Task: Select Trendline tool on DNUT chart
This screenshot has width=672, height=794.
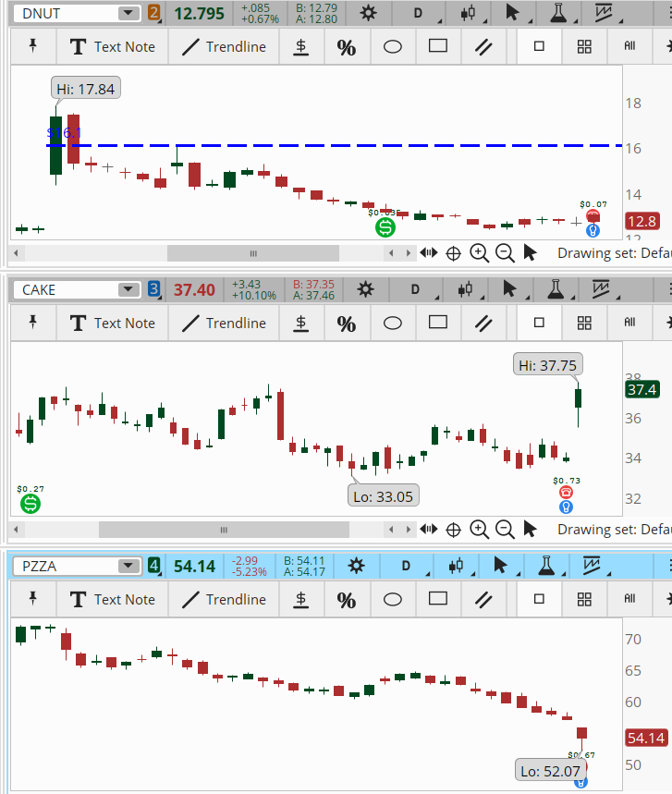Action: 224,46
